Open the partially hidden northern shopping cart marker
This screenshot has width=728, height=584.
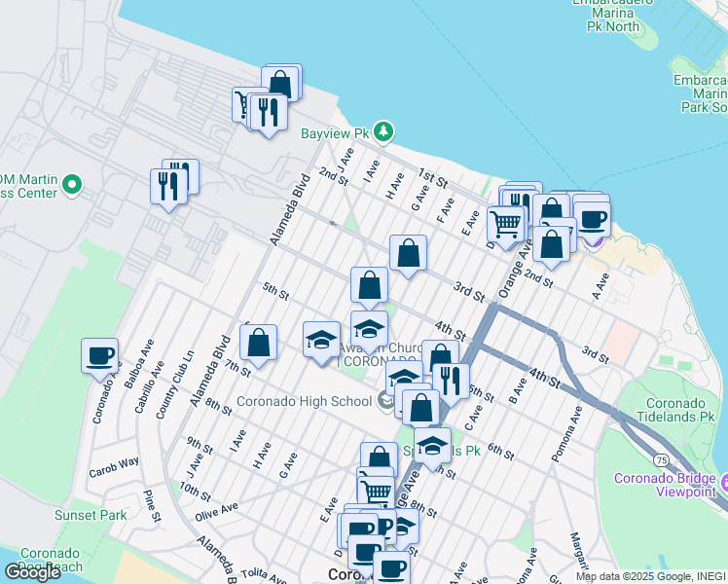click(240, 104)
